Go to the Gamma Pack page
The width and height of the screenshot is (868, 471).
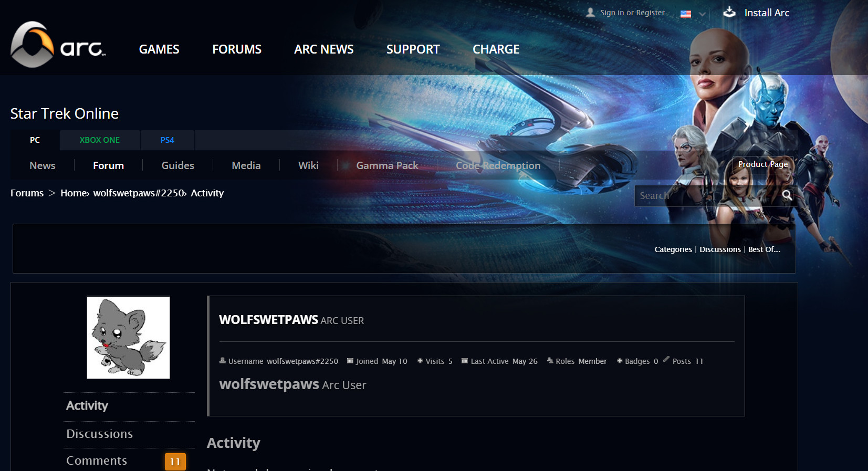click(x=387, y=165)
